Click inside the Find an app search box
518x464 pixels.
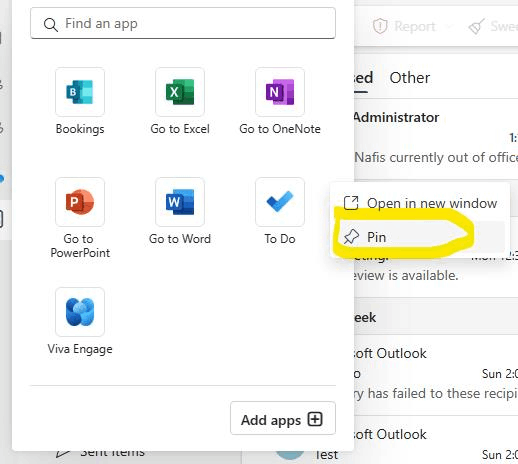pyautogui.click(x=183, y=23)
